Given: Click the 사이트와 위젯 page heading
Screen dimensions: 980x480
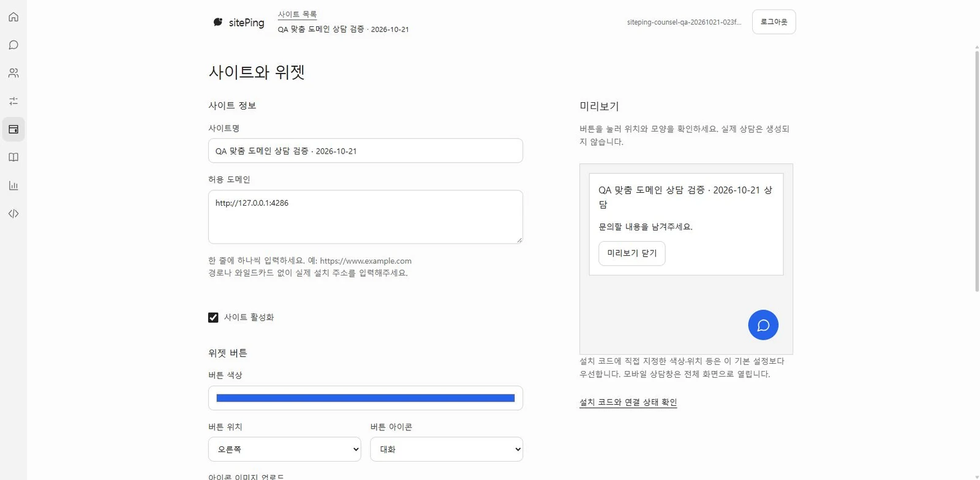Looking at the screenshot, I should pos(257,72).
